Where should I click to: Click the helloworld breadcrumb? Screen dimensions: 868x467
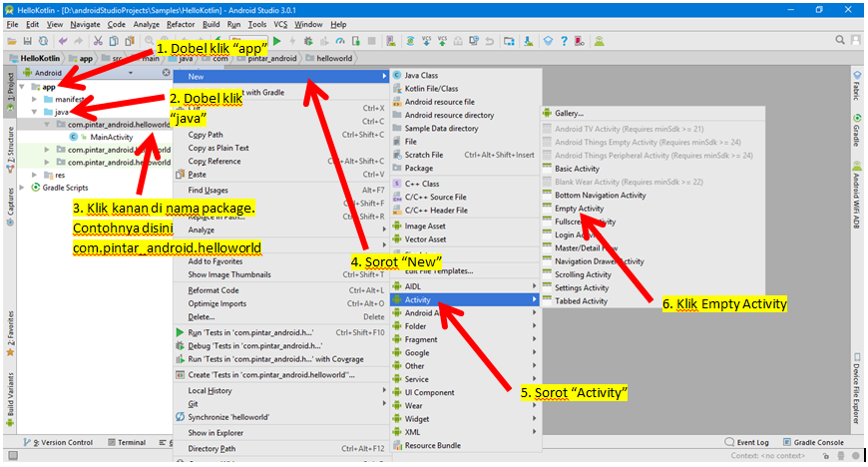click(x=329, y=58)
